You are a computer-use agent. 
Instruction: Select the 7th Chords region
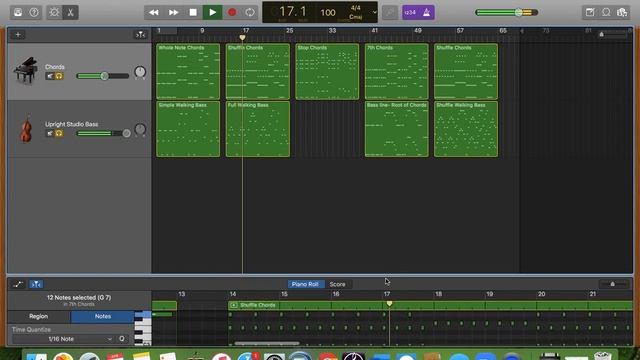click(x=396, y=71)
